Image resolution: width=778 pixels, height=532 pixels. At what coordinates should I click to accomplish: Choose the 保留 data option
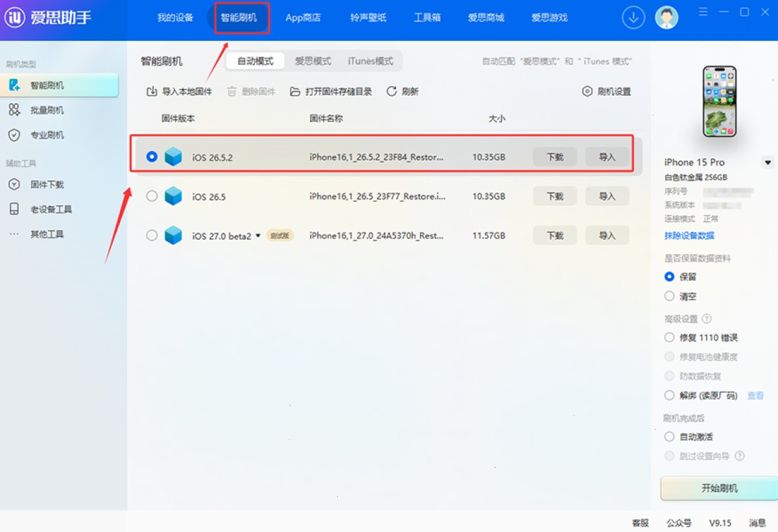pos(670,277)
